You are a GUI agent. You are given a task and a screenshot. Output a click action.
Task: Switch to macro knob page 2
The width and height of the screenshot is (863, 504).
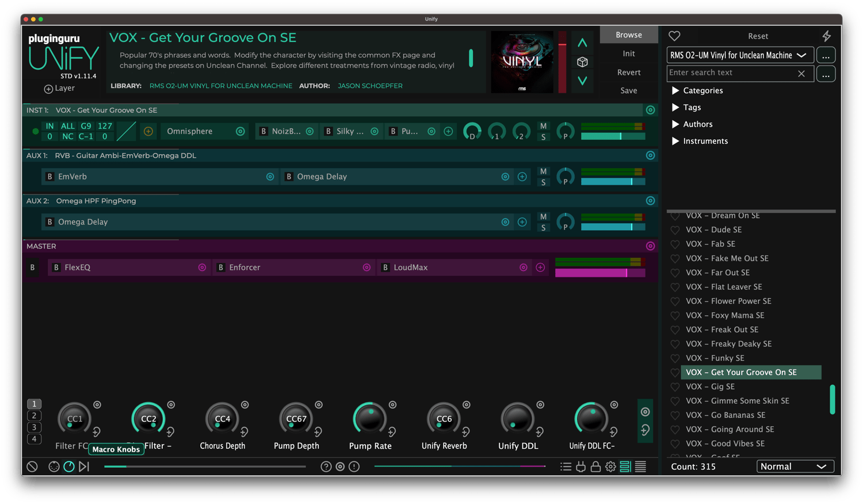[x=34, y=416]
